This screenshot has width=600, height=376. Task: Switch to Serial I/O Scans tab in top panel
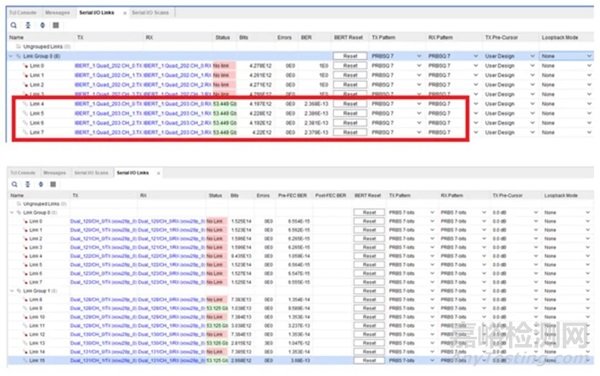coord(150,13)
